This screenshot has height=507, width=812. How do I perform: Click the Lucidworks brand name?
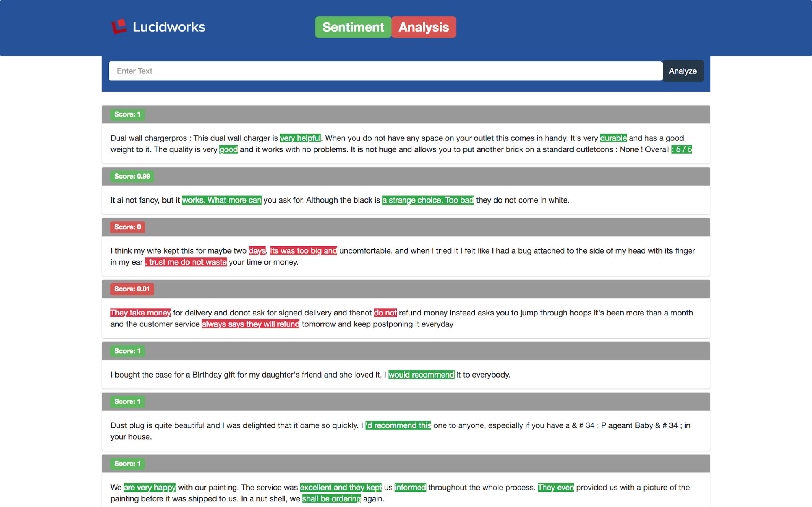(169, 27)
